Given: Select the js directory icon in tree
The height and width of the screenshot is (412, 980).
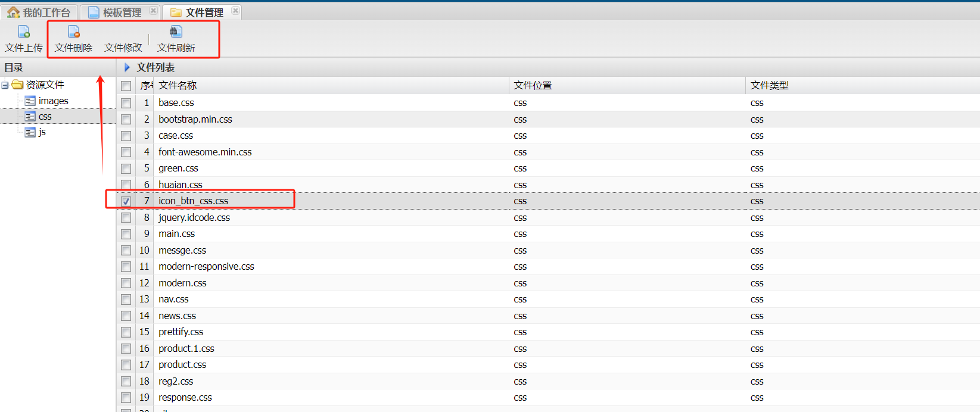Looking at the screenshot, I should point(30,132).
